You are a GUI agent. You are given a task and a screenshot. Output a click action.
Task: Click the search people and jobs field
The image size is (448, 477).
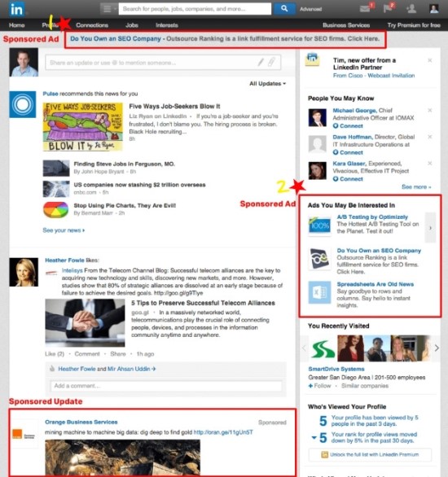coord(195,9)
